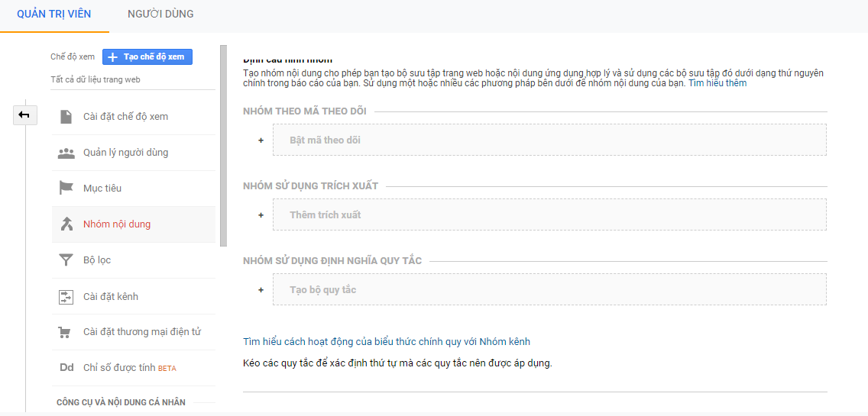The width and height of the screenshot is (868, 416).
Task: Switch to the NGƯỜI DÙNG tab
Action: pyautogui.click(x=160, y=15)
